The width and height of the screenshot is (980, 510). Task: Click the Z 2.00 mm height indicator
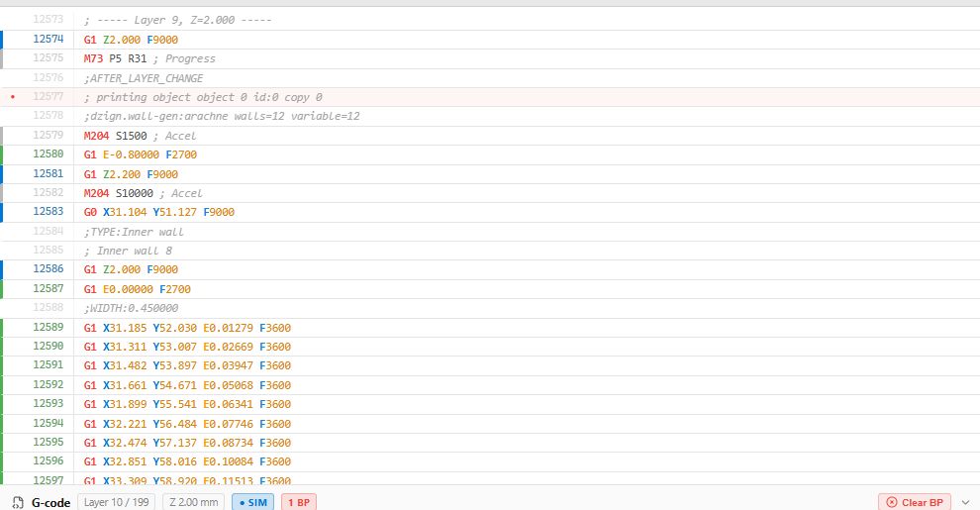194,502
